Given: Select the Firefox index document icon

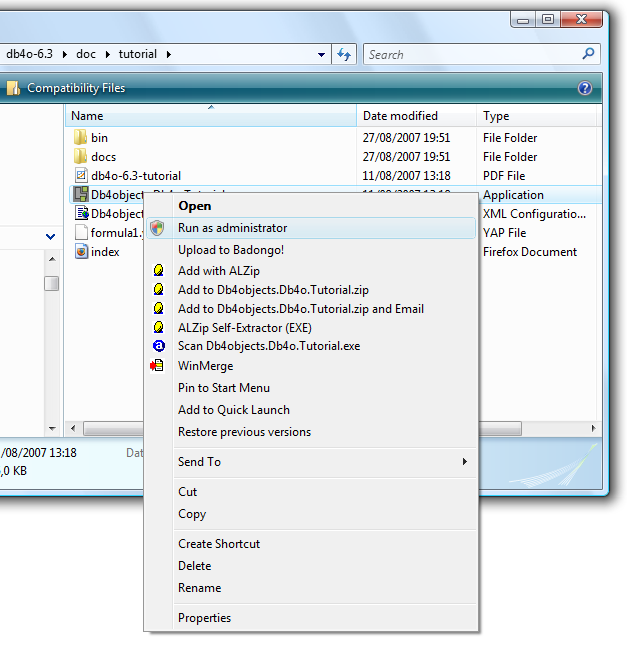Looking at the screenshot, I should [82, 251].
